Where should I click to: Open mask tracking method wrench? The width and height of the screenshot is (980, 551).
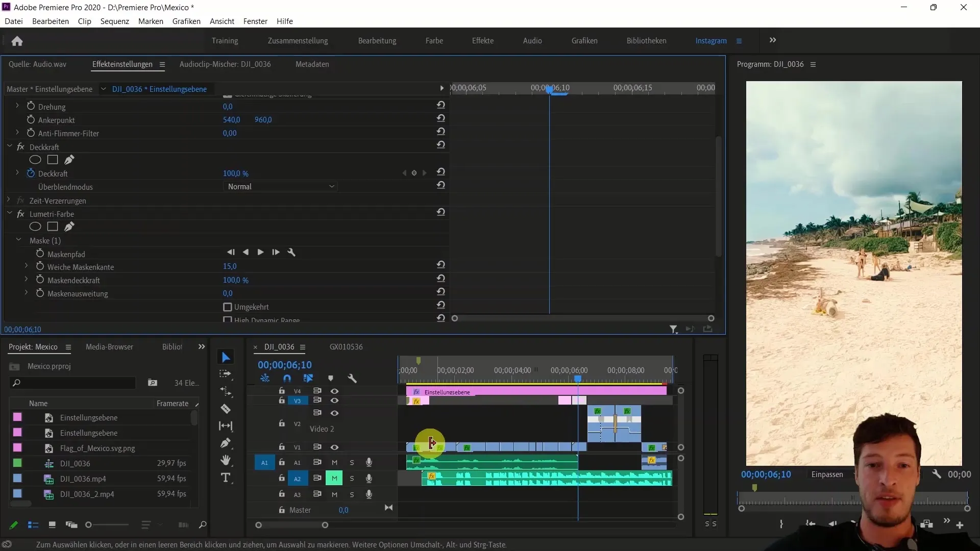click(291, 252)
